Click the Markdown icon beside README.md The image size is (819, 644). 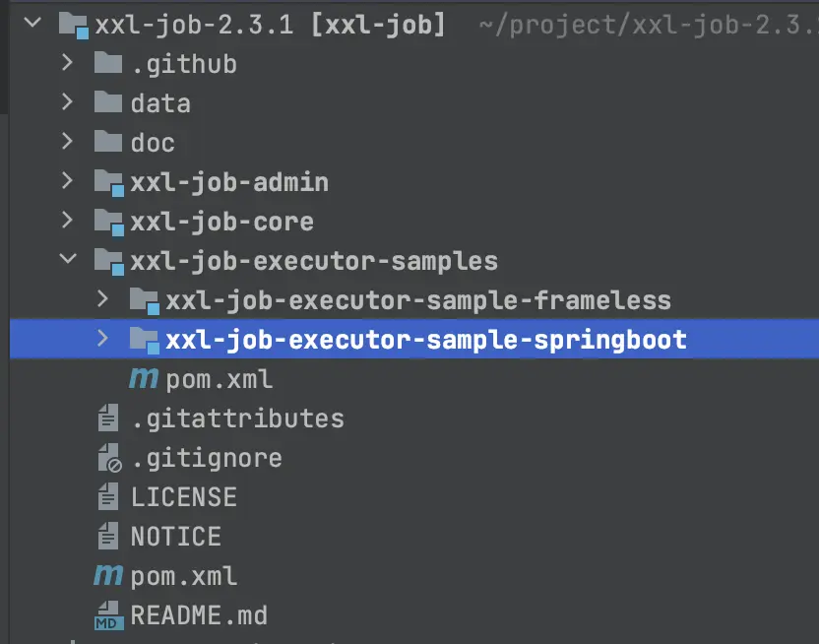coord(109,615)
